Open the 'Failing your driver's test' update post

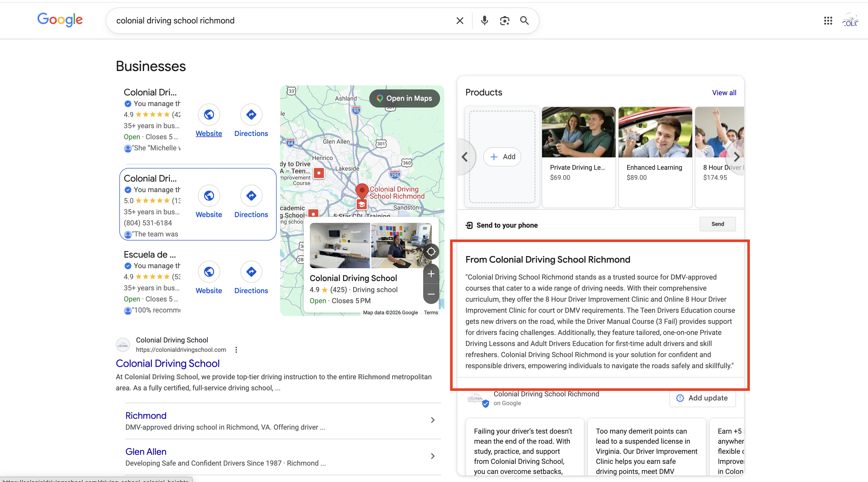point(525,447)
